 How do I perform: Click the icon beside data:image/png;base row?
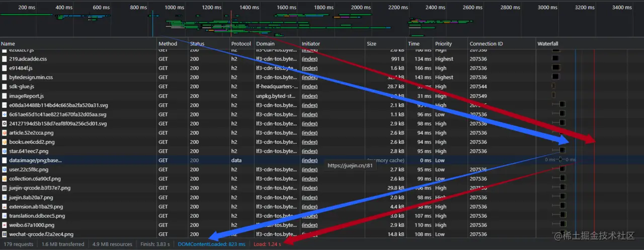click(5, 160)
